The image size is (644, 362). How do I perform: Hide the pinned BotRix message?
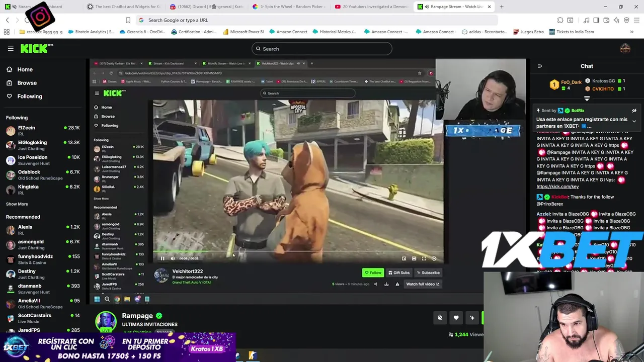634,111
